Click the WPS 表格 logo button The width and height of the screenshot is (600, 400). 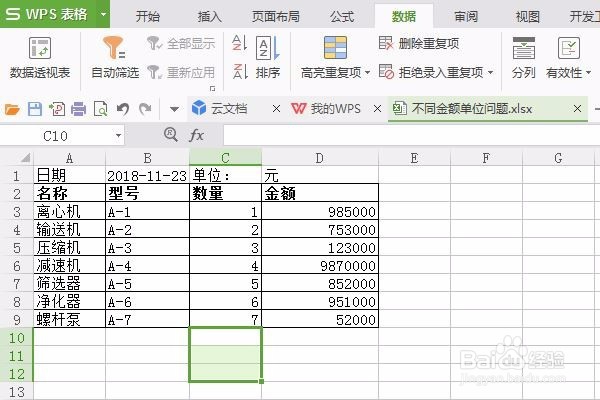click(47, 14)
